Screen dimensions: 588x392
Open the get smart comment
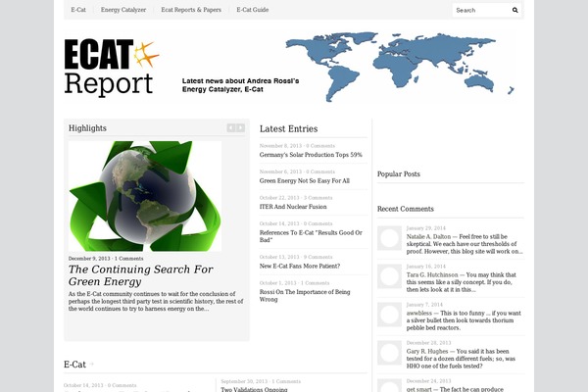(455, 389)
